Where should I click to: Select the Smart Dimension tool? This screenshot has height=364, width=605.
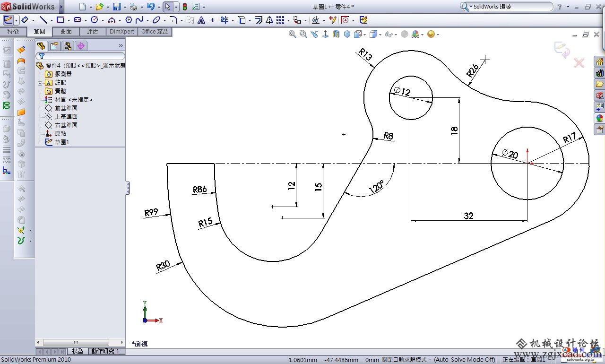point(25,20)
